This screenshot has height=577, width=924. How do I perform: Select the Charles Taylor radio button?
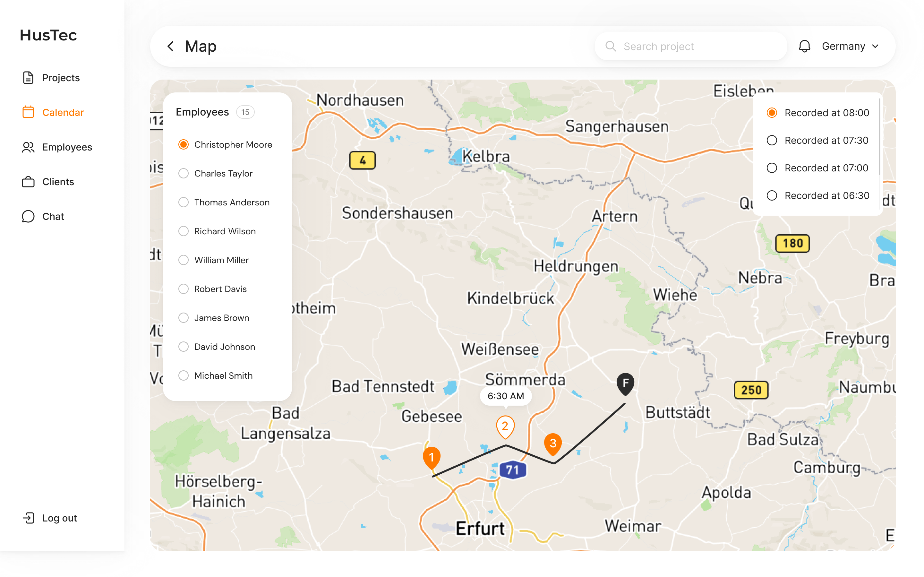click(184, 173)
